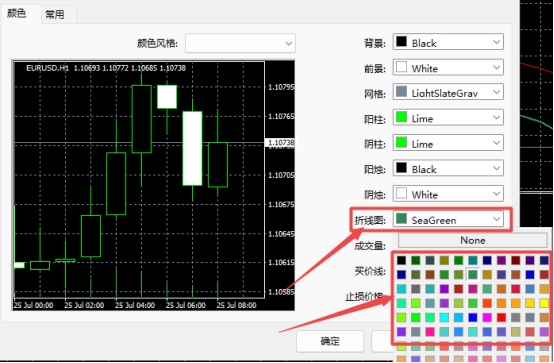
Task: Open the 颜色风格 color scheme dropdown
Action: pos(240,43)
